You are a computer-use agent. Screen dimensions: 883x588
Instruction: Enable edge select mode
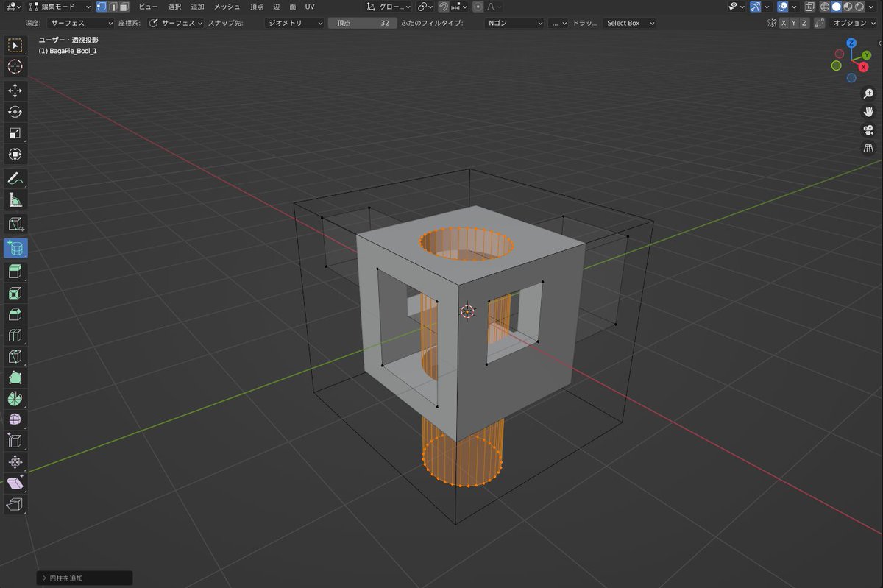[x=113, y=7]
